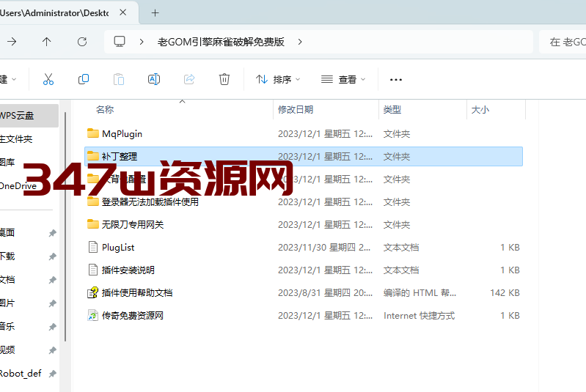
Task: Click the sidebar vertical scrollbar
Action: 65,226
